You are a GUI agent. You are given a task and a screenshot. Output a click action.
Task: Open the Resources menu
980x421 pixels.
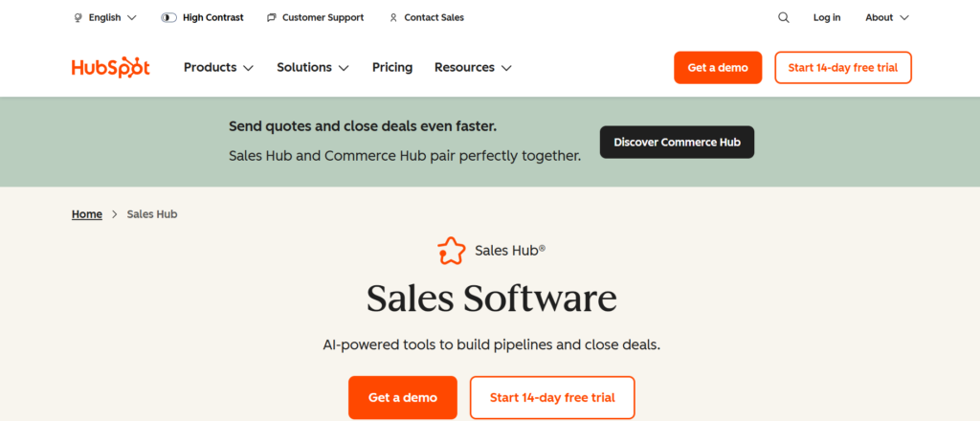[473, 68]
